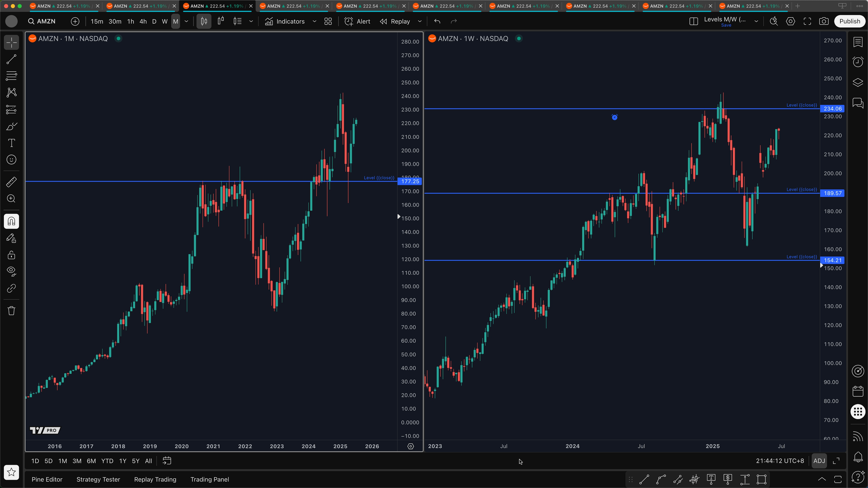Open the object tree layers panel
The width and height of the screenshot is (868, 488).
point(858,82)
